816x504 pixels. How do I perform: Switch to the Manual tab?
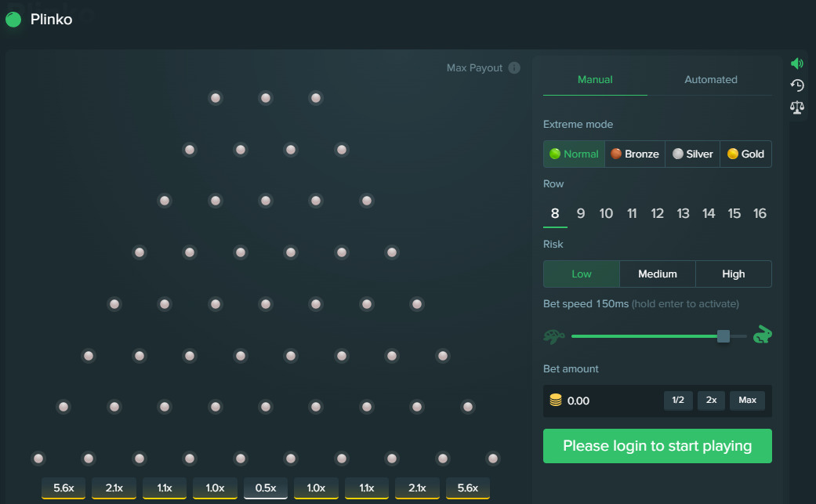point(595,80)
